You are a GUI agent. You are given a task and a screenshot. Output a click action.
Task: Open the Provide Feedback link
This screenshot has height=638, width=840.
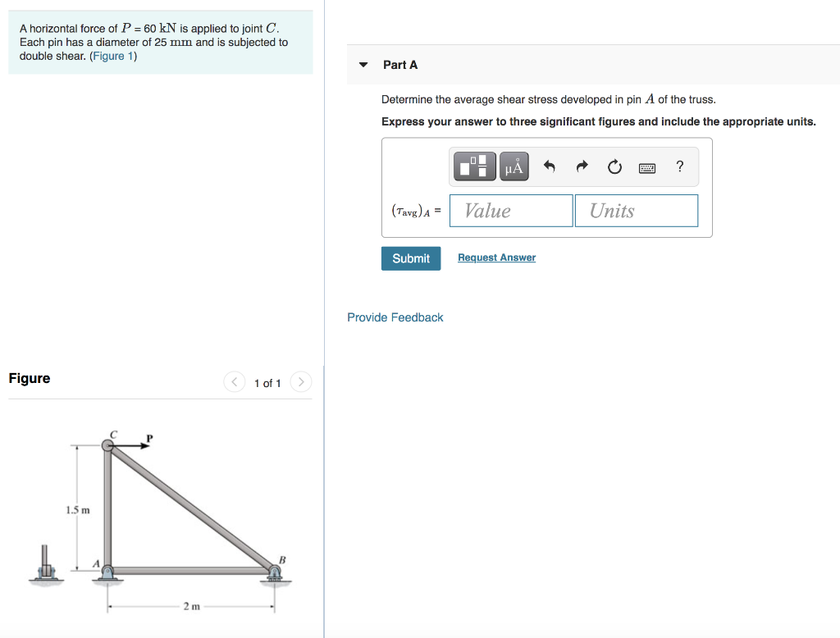[395, 317]
